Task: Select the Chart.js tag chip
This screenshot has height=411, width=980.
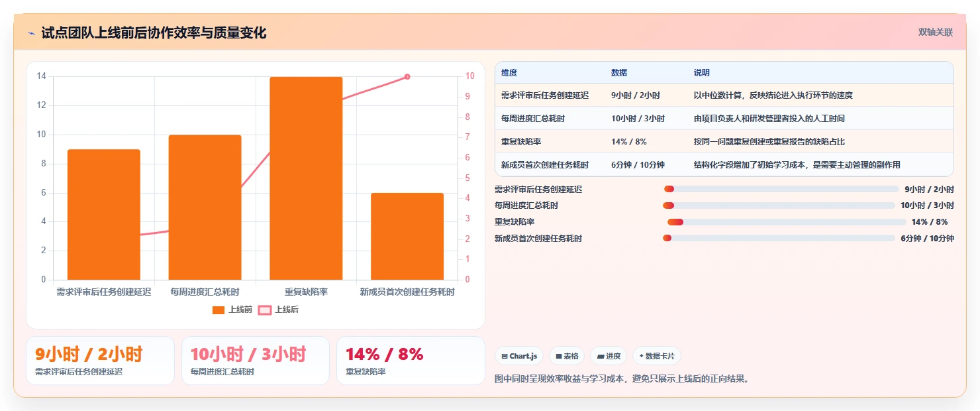Action: [x=518, y=356]
